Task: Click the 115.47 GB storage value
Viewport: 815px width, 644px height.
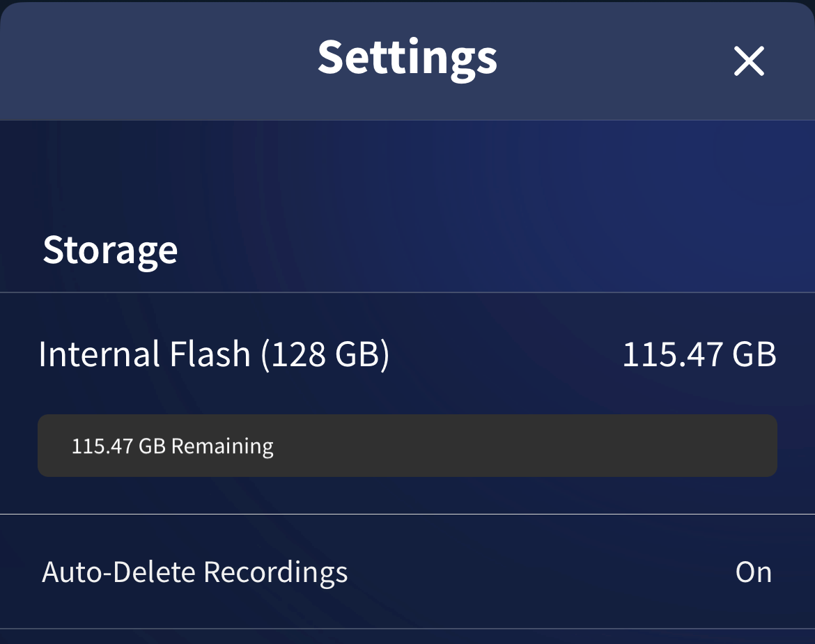Action: coord(699,354)
